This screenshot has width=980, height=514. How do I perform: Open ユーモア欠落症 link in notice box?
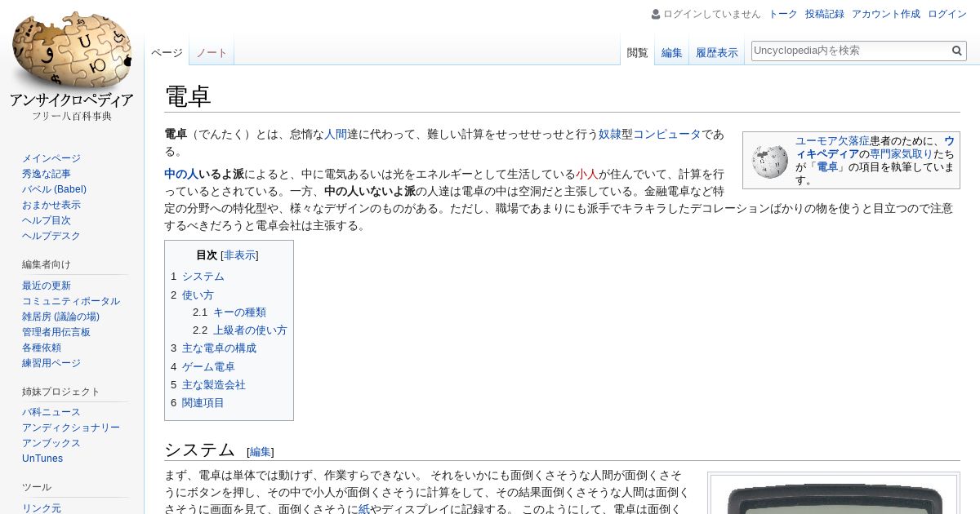tap(832, 140)
